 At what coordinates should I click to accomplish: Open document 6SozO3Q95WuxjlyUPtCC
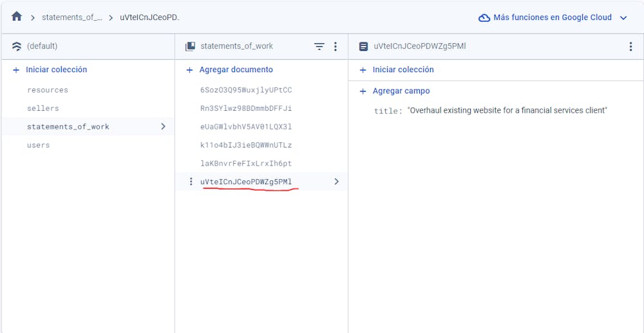click(246, 90)
